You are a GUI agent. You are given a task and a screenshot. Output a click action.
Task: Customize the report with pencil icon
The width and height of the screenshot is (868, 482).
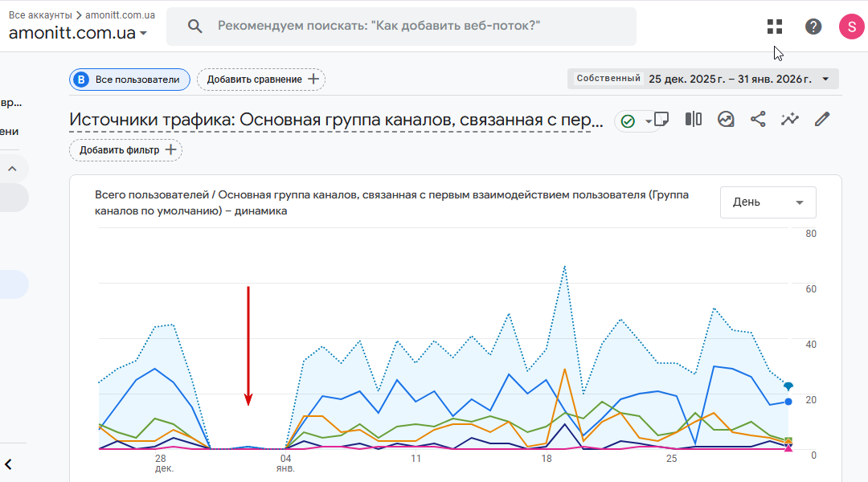click(821, 119)
